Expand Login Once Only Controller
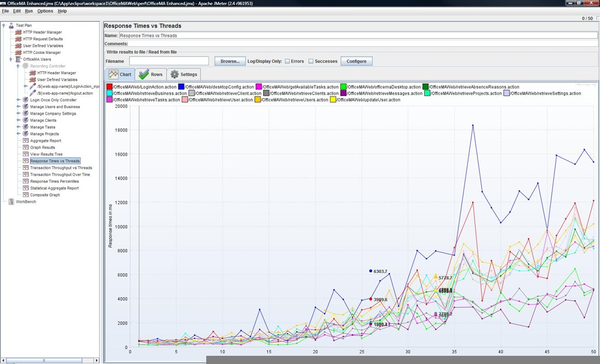Image resolution: width=600 pixels, height=364 pixels. [18, 100]
